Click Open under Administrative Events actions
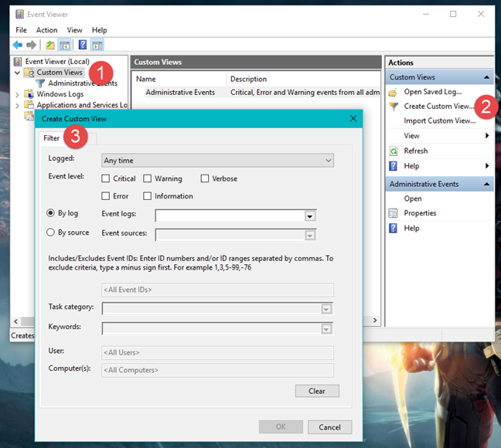Image resolution: width=501 pixels, height=448 pixels. click(x=413, y=199)
